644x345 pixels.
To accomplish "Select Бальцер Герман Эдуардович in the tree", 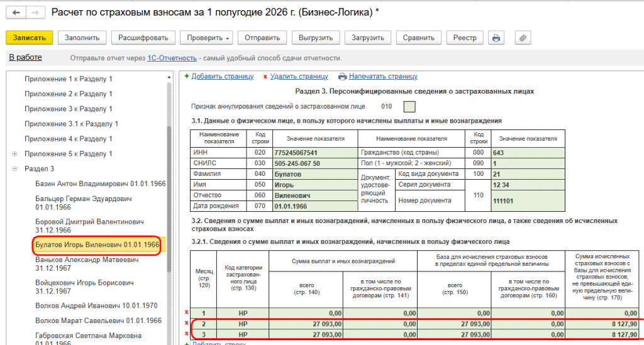I will pyautogui.click(x=84, y=202).
